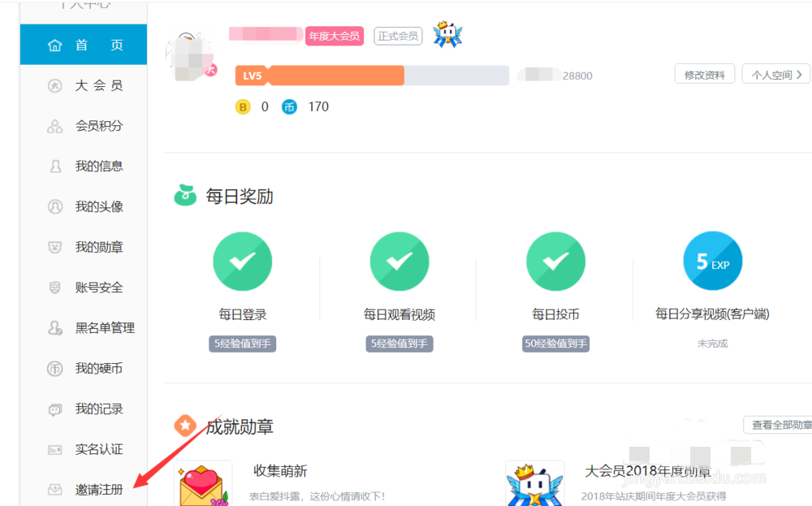The height and width of the screenshot is (506, 812).
Task: Switch to the 首页 sidebar entry
Action: [83, 45]
